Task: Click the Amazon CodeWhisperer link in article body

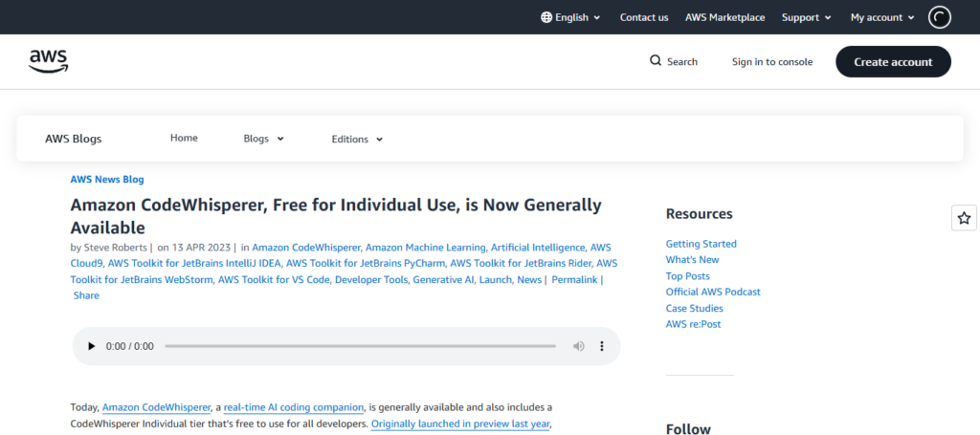Action: [x=156, y=407]
